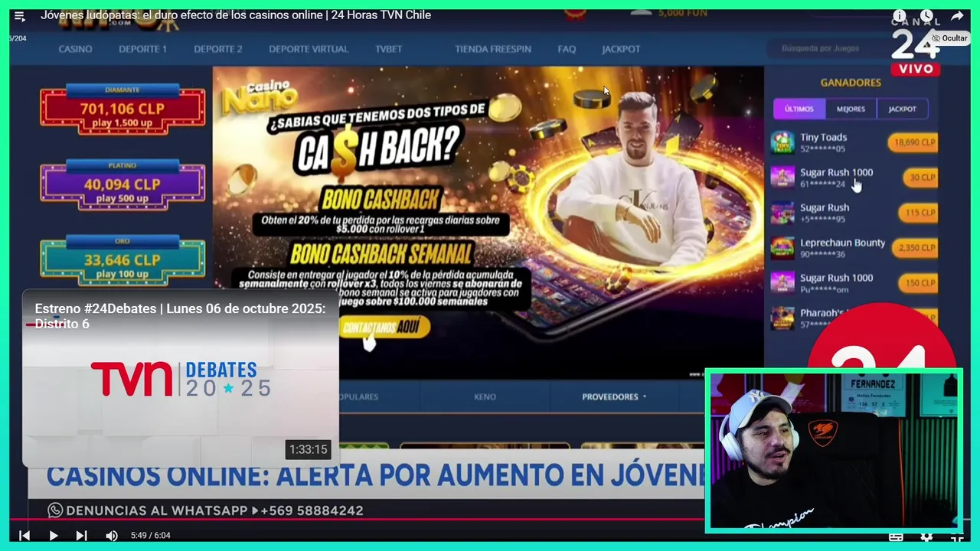Click the Búsqueda por Juegos search field
The width and height of the screenshot is (980, 551).
[x=827, y=48]
